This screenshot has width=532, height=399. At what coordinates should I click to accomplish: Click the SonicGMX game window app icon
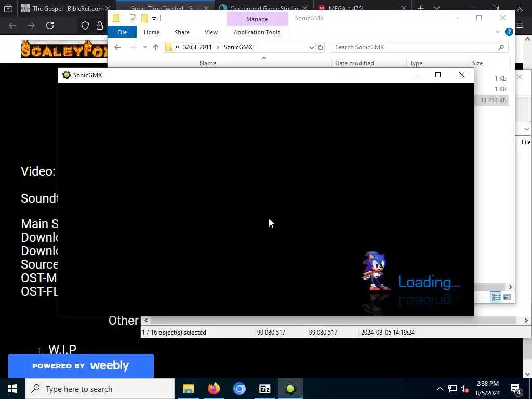tap(66, 75)
